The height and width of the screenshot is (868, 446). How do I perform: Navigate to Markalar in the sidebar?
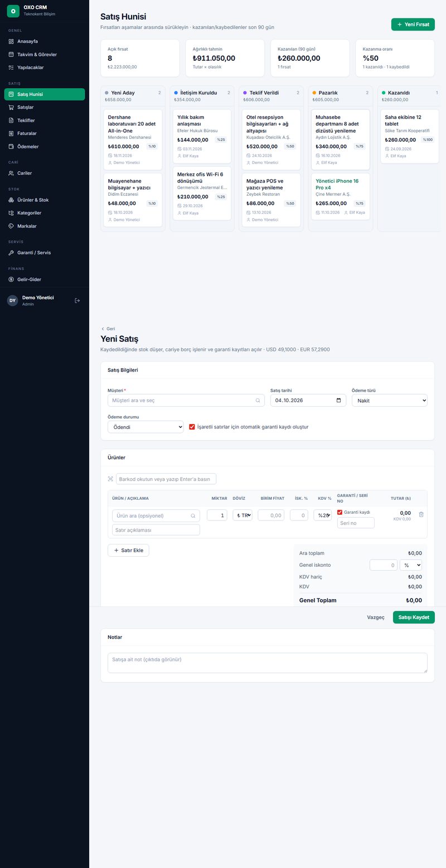click(45, 226)
